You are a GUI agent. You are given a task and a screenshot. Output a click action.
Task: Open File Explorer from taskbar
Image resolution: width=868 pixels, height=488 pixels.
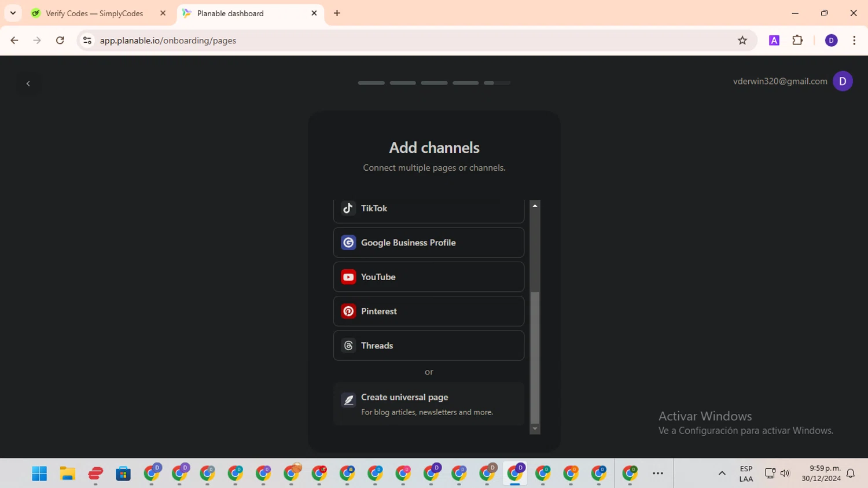pos(67,474)
